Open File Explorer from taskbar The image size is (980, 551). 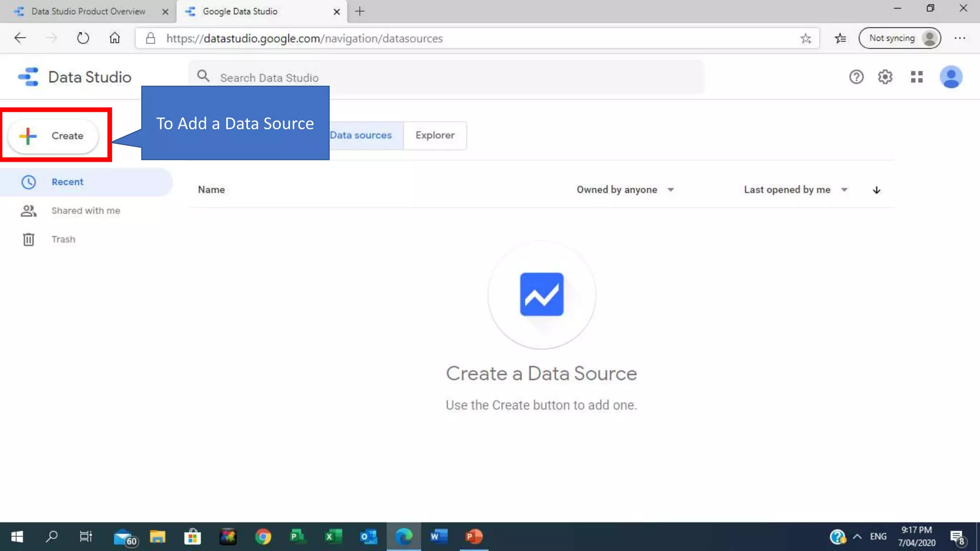click(157, 537)
